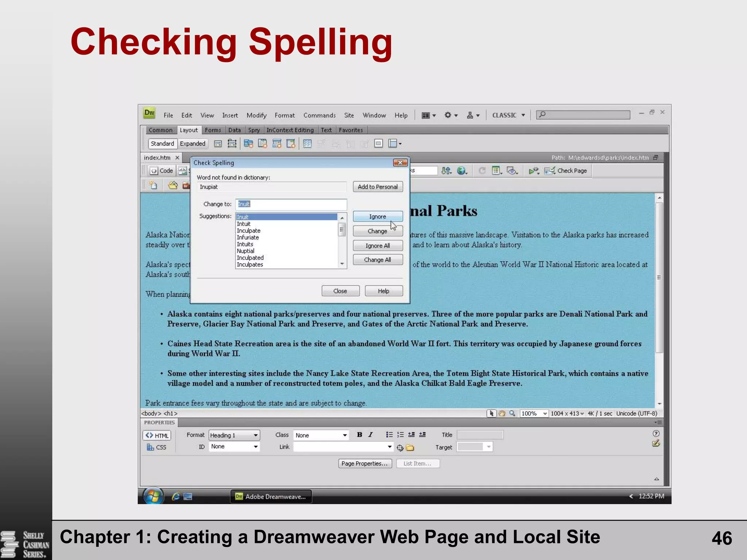Open the Class None dropdown
This screenshot has width=747, height=560.
point(321,435)
